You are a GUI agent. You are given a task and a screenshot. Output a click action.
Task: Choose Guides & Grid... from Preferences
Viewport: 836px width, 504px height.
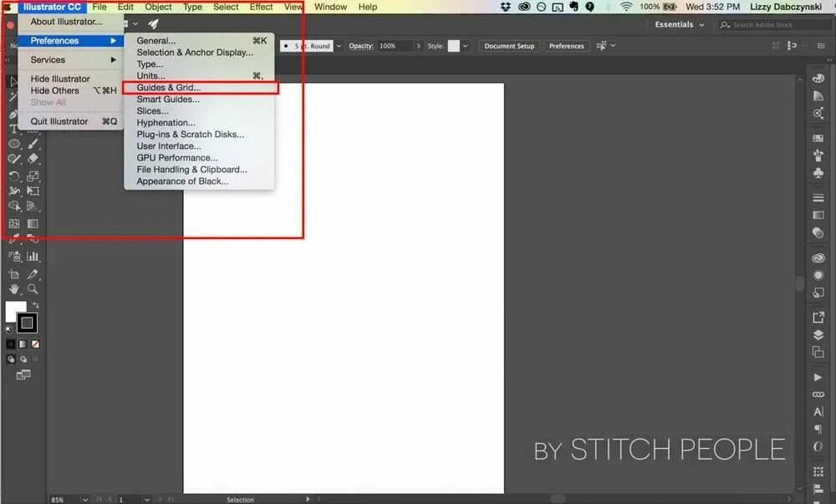(x=200, y=88)
